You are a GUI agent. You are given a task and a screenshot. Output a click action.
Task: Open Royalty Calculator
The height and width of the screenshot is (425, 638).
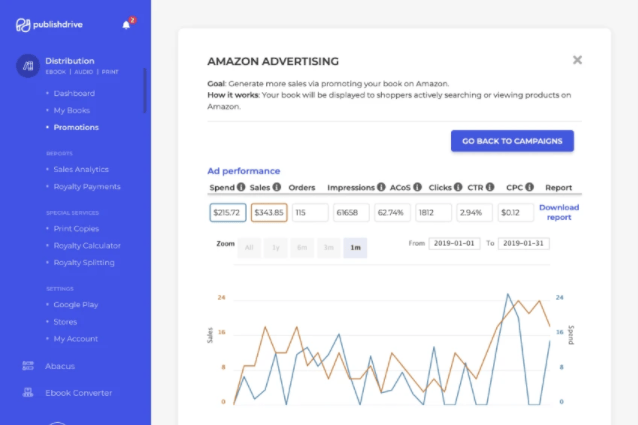point(87,246)
